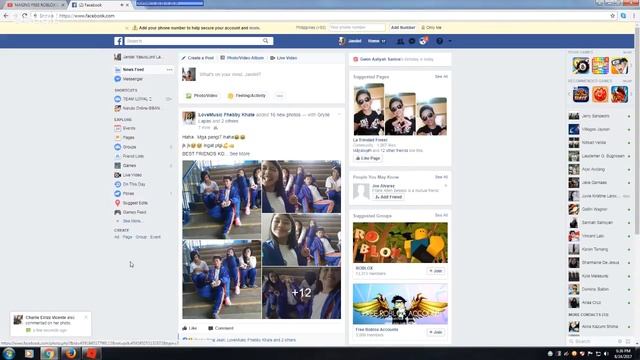The height and width of the screenshot is (360, 640).
Task: Click the Live Video camera icon in sidebar
Action: coord(118,175)
